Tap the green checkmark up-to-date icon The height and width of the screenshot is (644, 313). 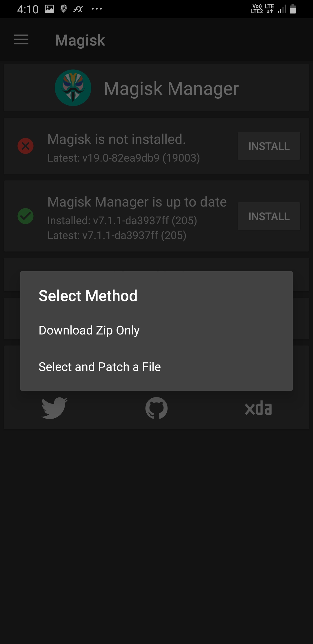26,216
